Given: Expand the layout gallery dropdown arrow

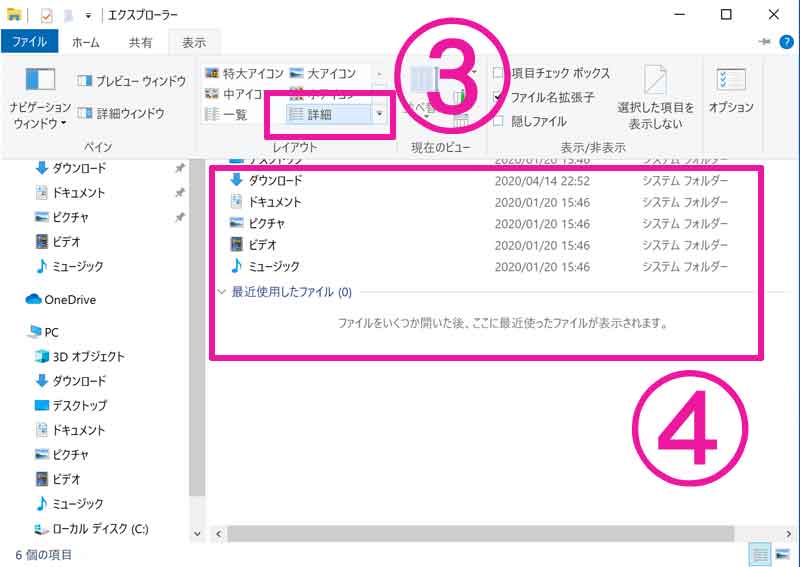Looking at the screenshot, I should pyautogui.click(x=379, y=115).
